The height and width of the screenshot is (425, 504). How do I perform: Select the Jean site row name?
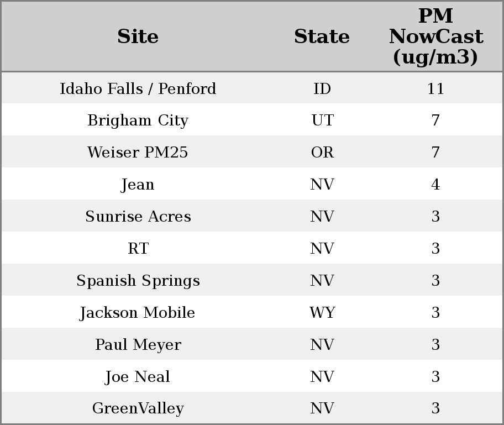[138, 185]
